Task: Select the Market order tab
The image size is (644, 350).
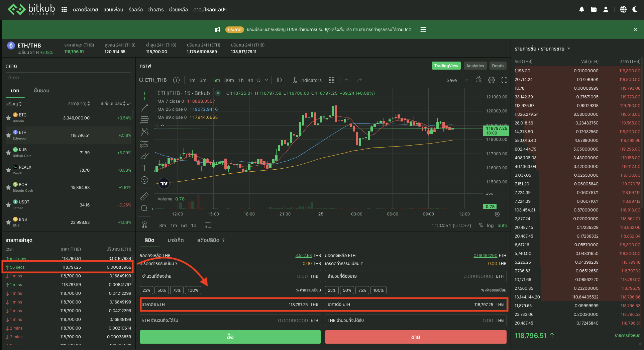Action: [176, 240]
